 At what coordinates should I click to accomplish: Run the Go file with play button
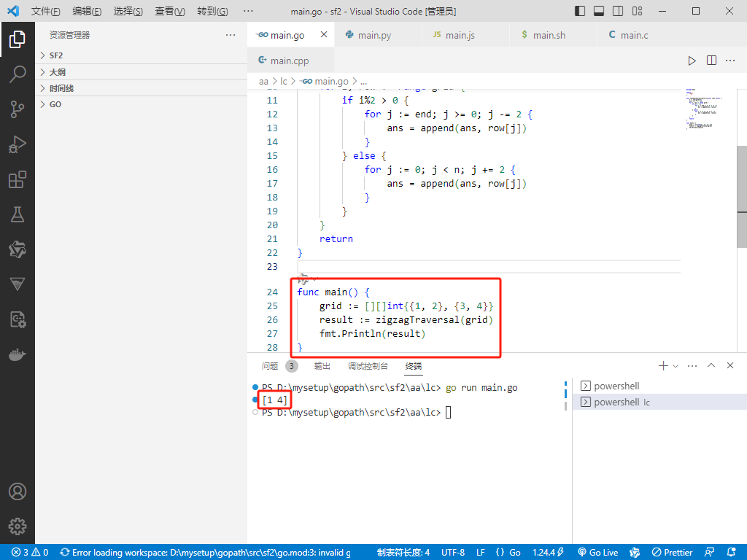click(692, 61)
